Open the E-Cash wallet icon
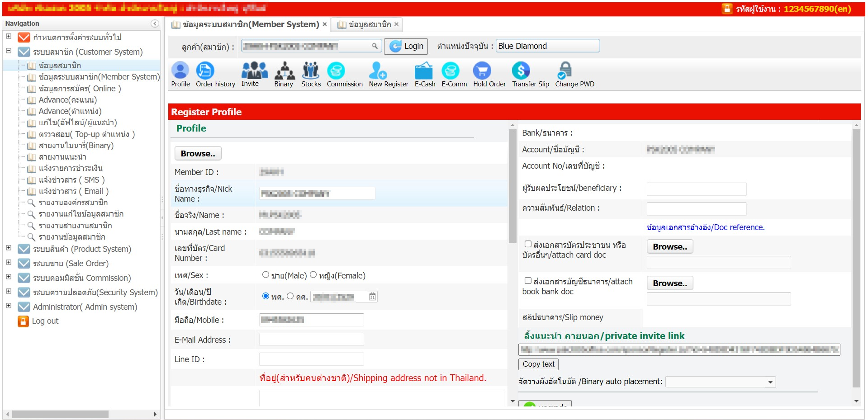 [x=424, y=71]
